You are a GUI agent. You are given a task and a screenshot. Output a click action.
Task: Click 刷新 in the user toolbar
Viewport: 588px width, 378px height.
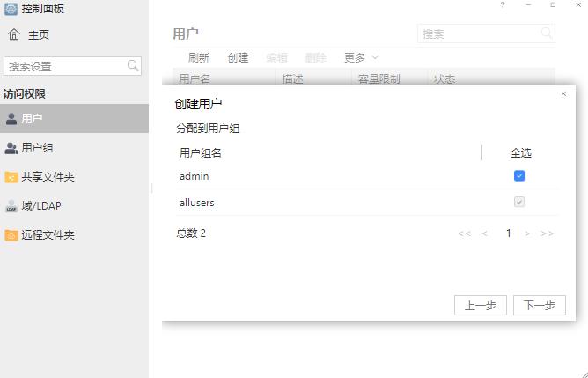pos(199,58)
